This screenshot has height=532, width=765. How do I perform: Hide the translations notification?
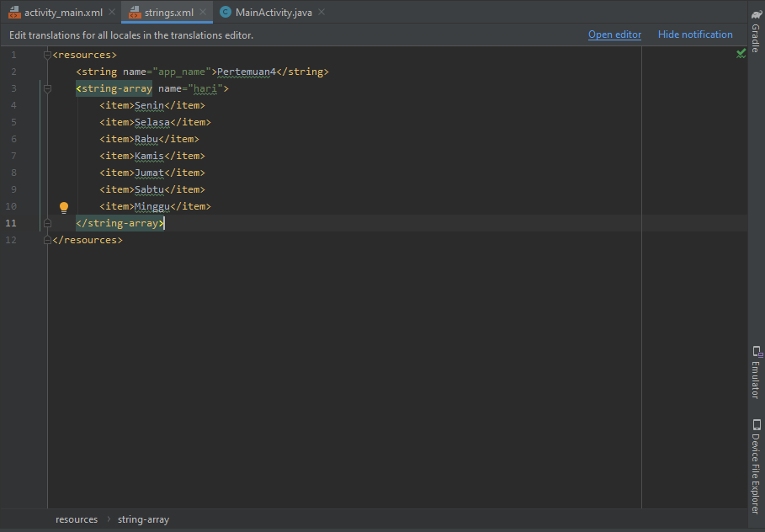(x=695, y=35)
